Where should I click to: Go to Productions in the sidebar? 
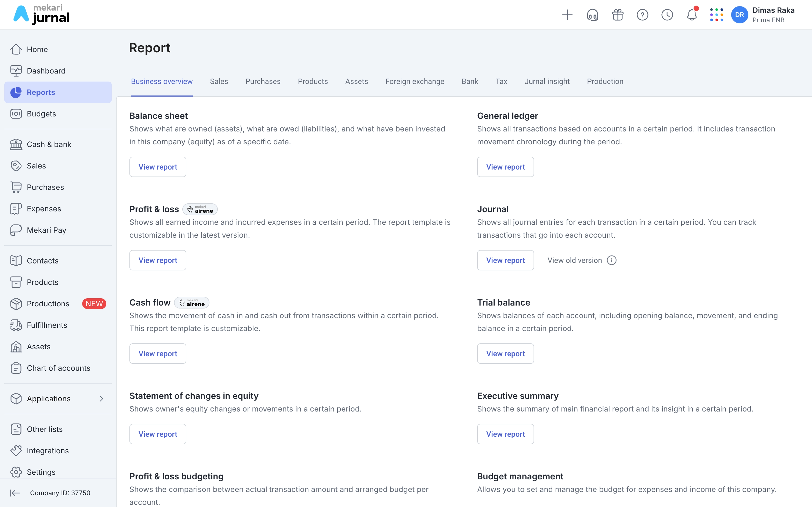(48, 303)
